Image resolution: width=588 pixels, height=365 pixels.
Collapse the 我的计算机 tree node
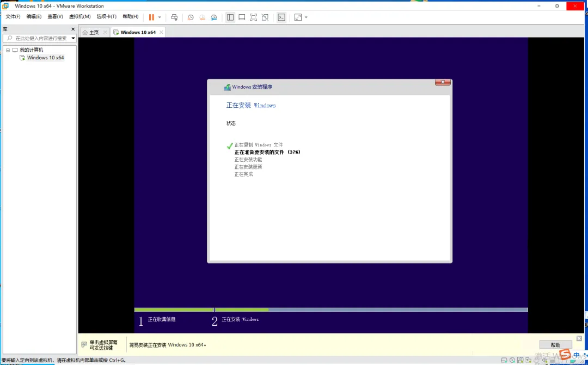(8, 50)
